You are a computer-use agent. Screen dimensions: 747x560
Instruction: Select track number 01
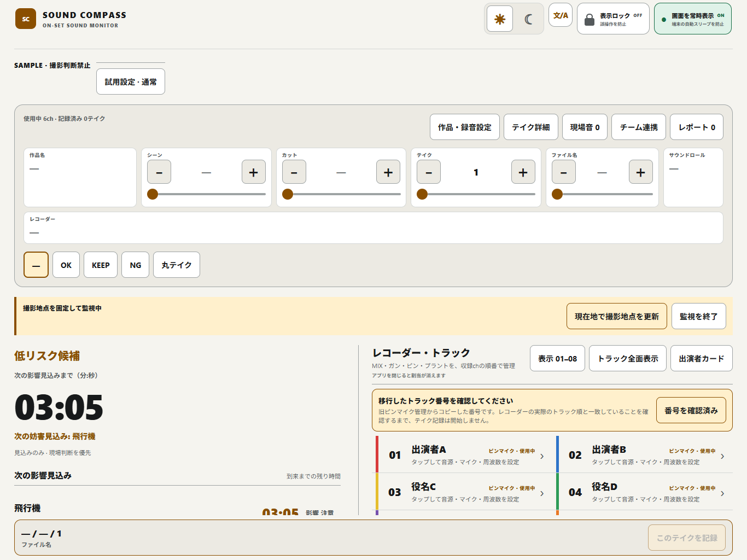tap(395, 455)
